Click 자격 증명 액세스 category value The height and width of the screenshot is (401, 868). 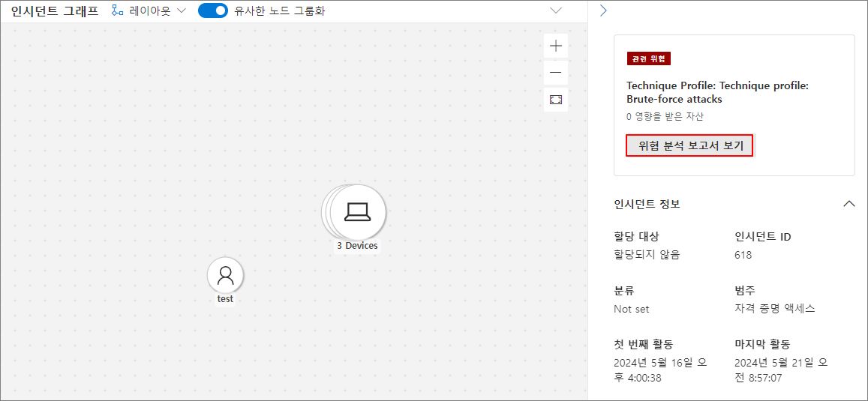775,310
